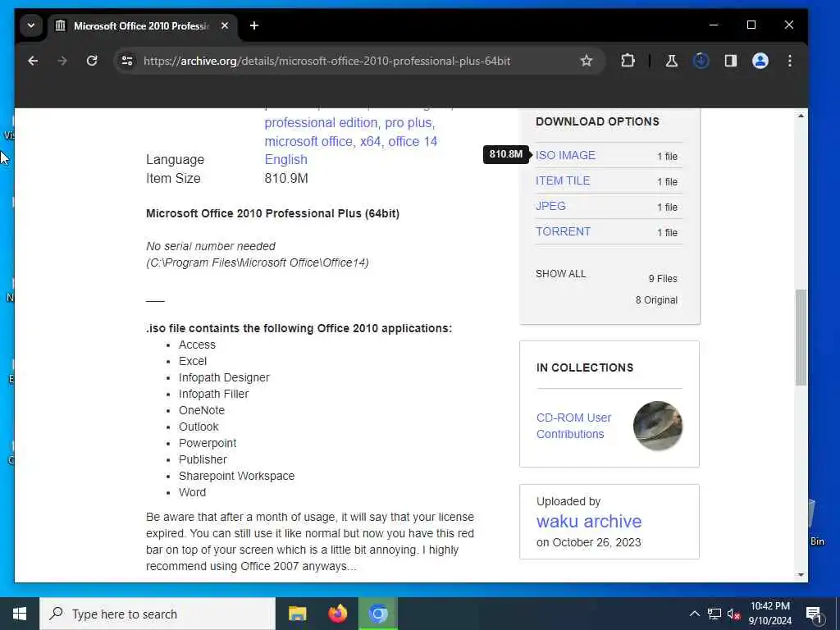Open Chrome three-dot menu
The image size is (840, 630).
click(790, 61)
